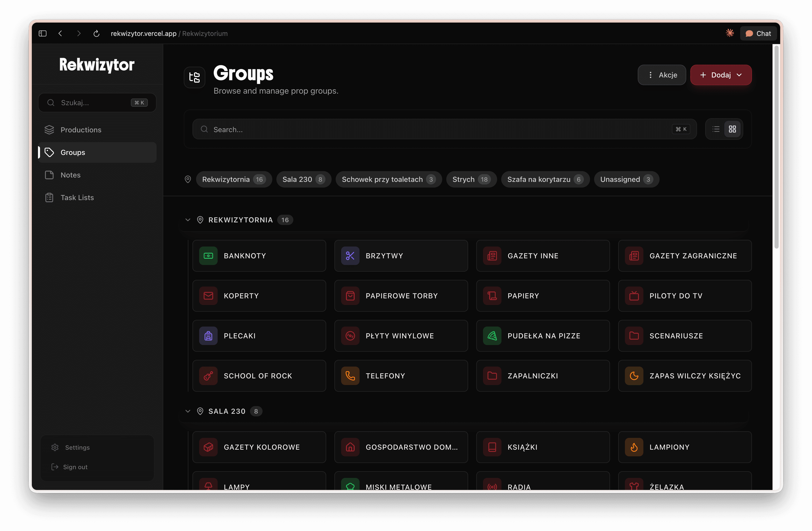
Task: Open Productions in the sidebar
Action: click(97, 130)
